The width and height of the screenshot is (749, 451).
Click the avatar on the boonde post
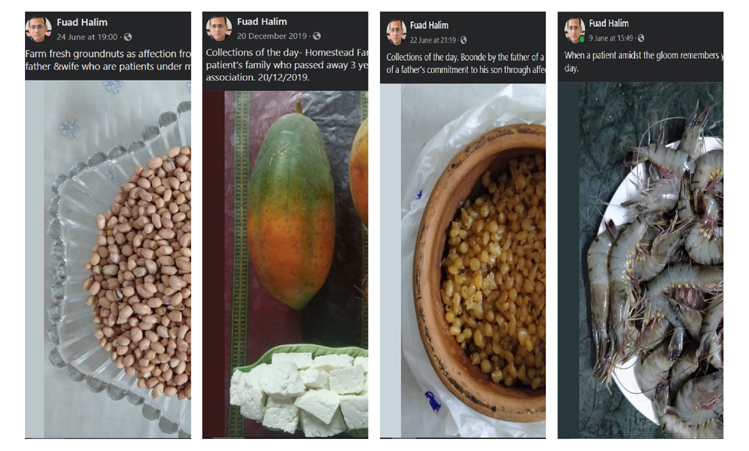pyautogui.click(x=396, y=31)
